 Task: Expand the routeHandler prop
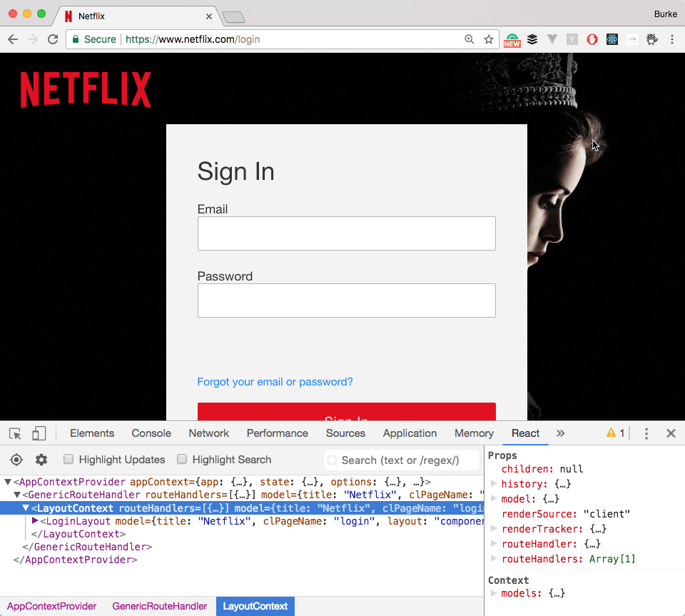tap(494, 543)
